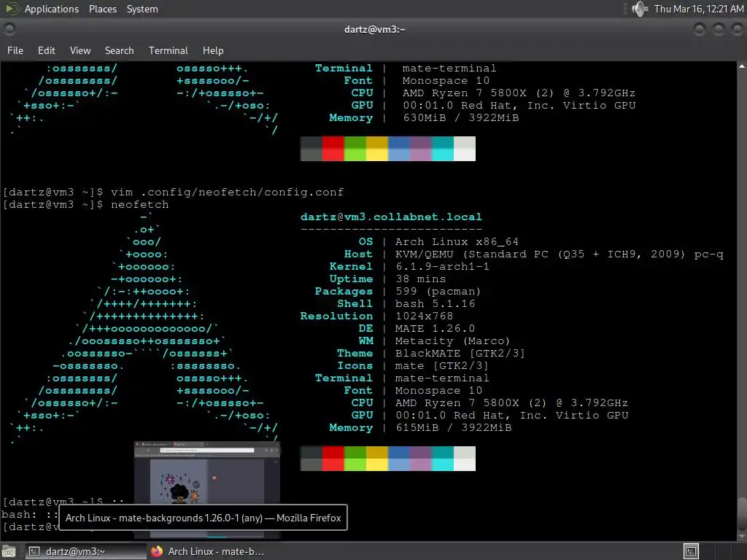Image resolution: width=747 pixels, height=560 pixels.
Task: Open the Applications menu
Action: [52, 9]
